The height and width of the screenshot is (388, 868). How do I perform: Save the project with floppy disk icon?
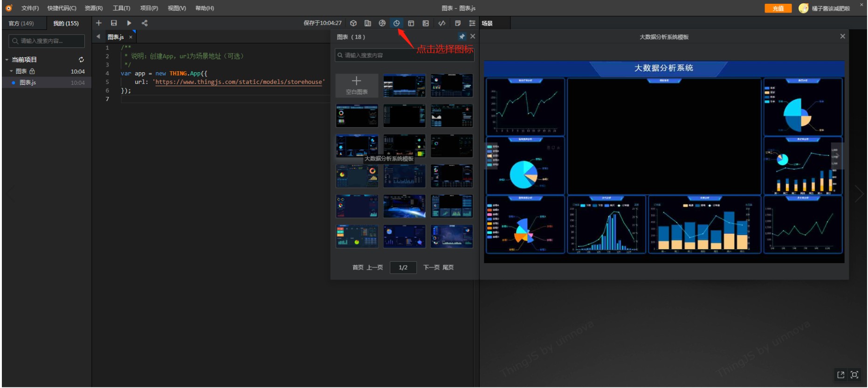coord(114,23)
